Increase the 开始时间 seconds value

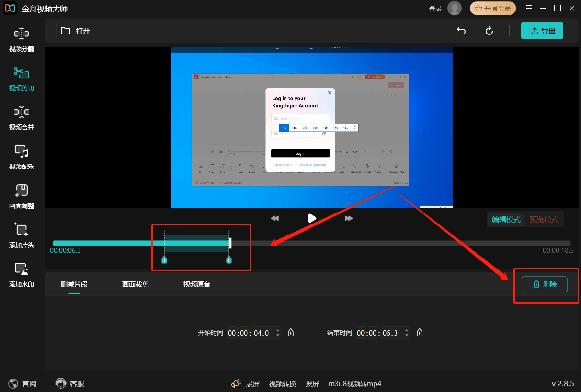(278, 330)
